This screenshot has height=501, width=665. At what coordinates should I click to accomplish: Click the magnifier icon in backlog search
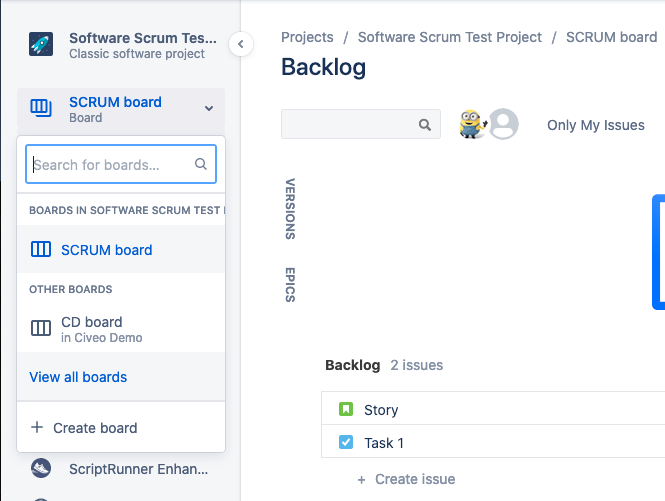click(425, 125)
